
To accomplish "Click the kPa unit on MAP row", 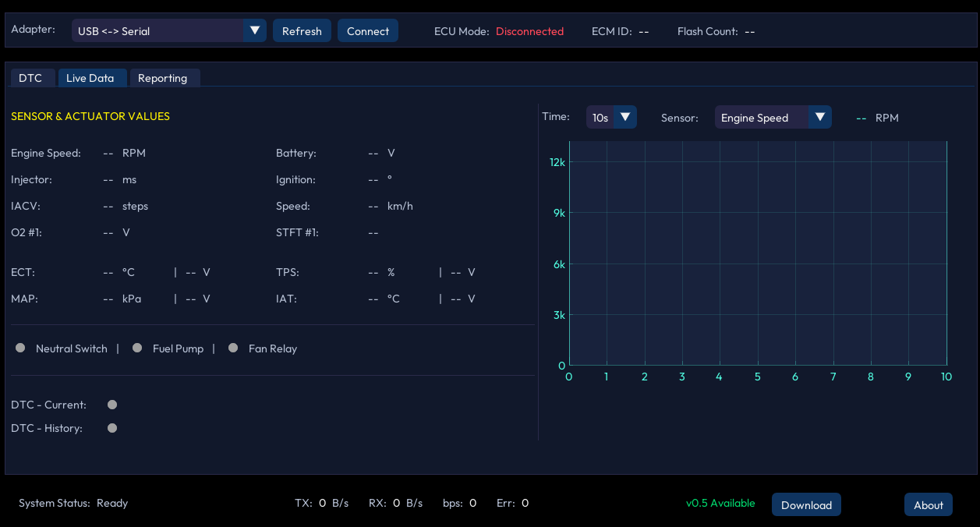I will (132, 299).
